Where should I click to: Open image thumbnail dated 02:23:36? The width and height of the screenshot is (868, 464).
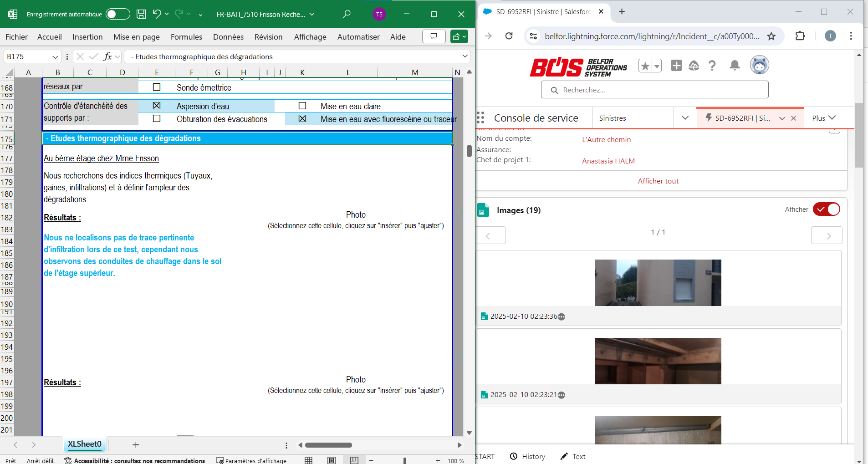pyautogui.click(x=658, y=283)
